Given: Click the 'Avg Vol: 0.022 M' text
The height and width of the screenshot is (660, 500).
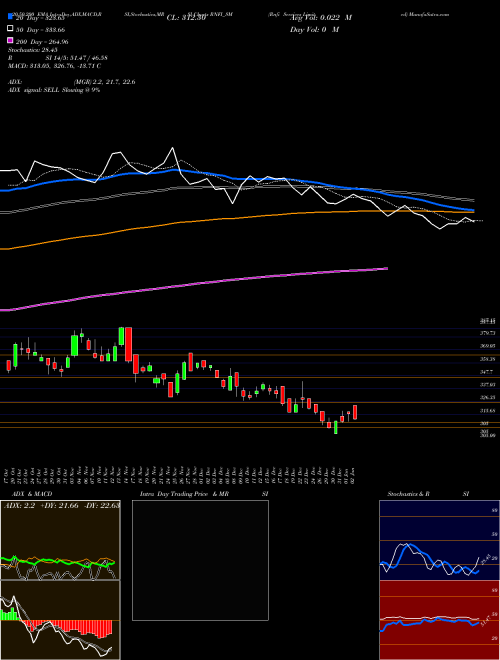Looking at the screenshot, I should point(321,18).
